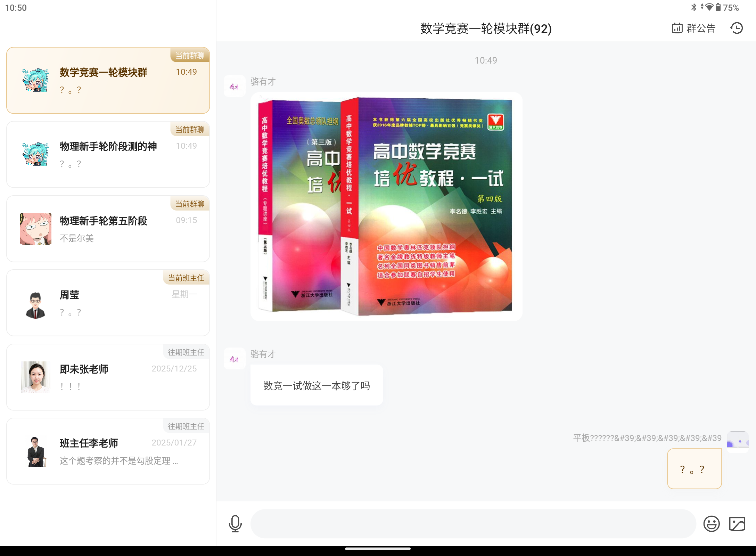The width and height of the screenshot is (756, 556).
Task: Tap 当前班主任 tag on 周莹 card
Action: click(x=186, y=278)
